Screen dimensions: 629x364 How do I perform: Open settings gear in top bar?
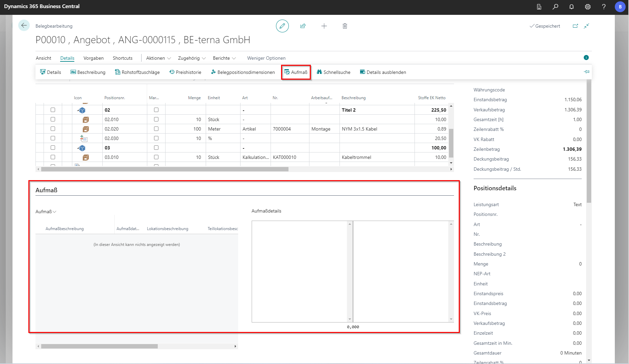[588, 7]
